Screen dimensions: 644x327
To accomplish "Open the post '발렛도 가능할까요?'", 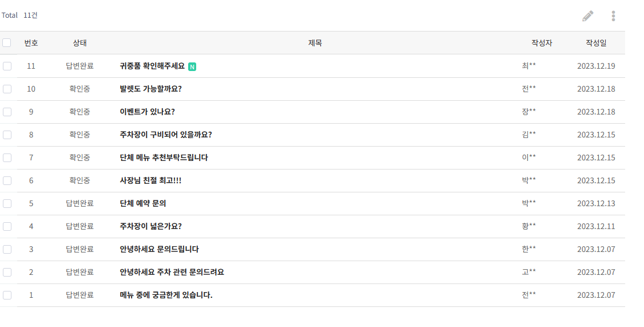I will click(x=150, y=89).
